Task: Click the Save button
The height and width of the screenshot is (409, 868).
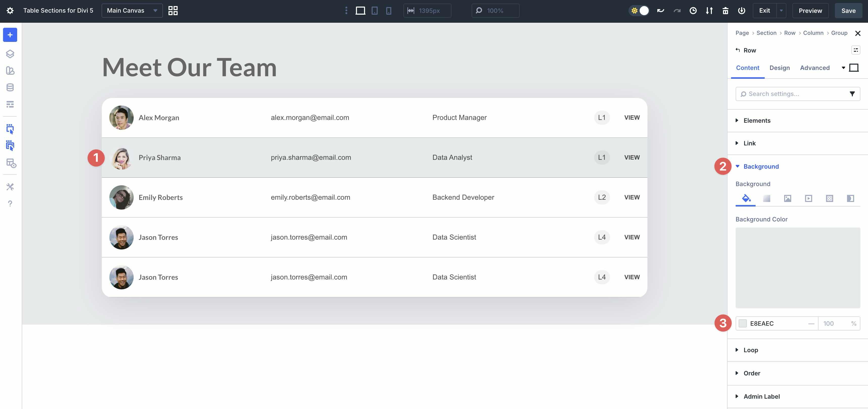Action: (849, 10)
